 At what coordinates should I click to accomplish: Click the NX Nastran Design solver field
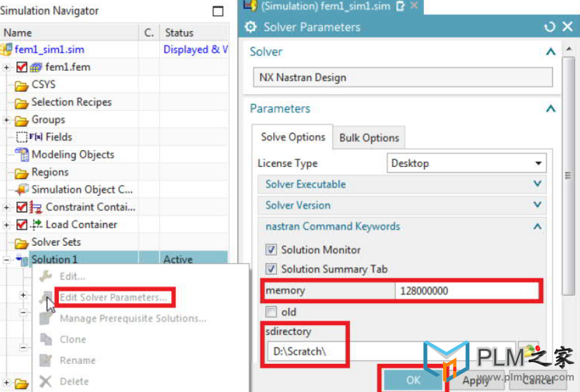[x=403, y=78]
